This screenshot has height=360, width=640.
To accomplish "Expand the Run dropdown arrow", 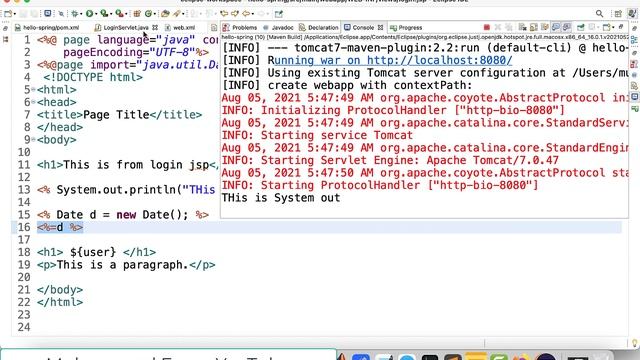I will coord(96,14).
